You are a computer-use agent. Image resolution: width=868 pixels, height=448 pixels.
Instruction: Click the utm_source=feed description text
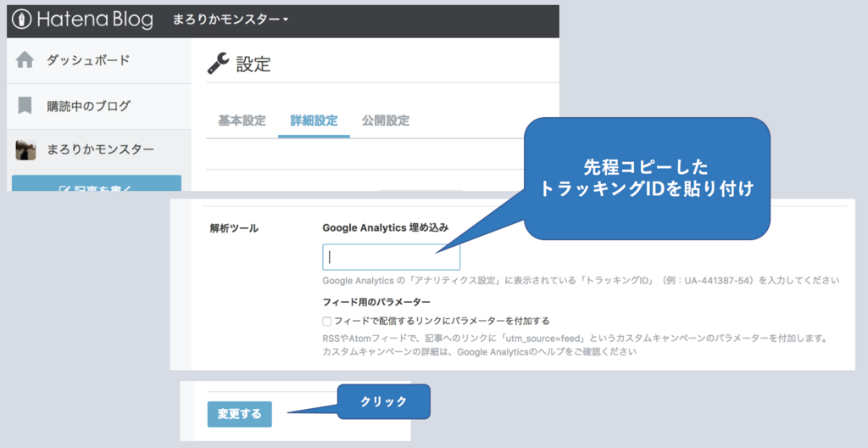[575, 344]
